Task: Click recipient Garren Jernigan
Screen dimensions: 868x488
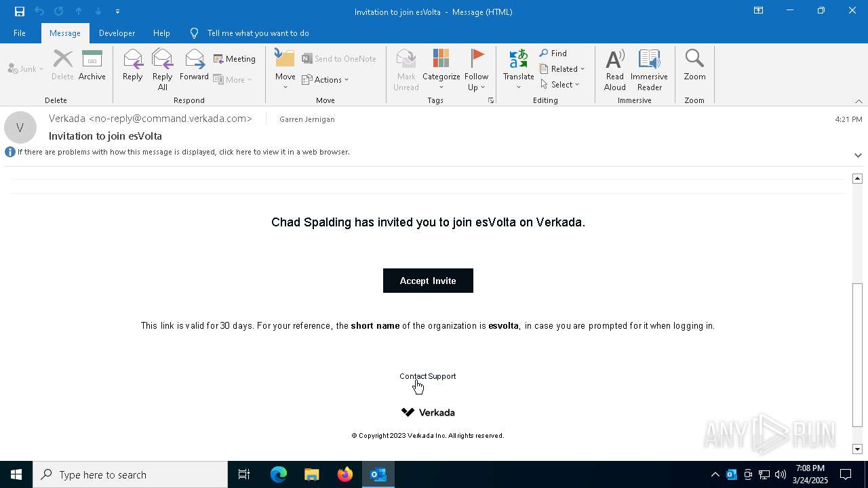Action: (x=307, y=119)
